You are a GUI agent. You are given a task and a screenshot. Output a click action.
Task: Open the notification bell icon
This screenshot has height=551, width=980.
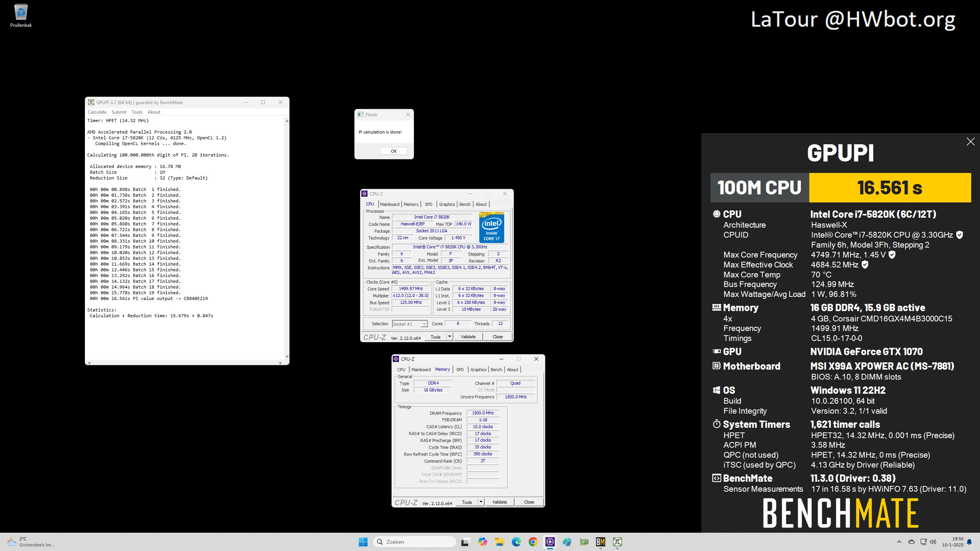pos(970,542)
